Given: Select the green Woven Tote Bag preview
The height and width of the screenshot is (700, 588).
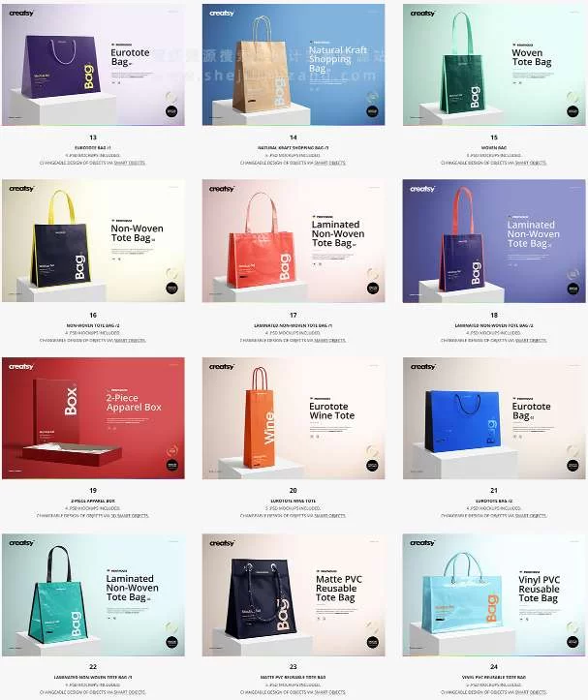Looking at the screenshot, I should tap(494, 65).
